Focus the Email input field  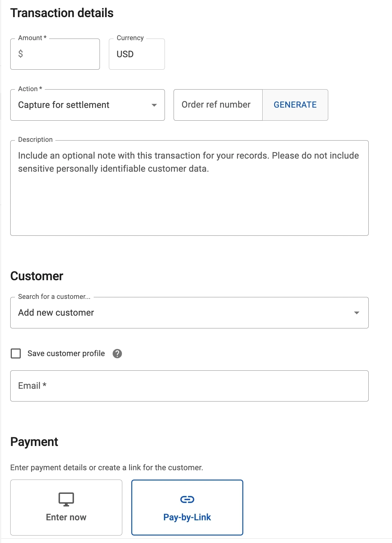(x=189, y=386)
